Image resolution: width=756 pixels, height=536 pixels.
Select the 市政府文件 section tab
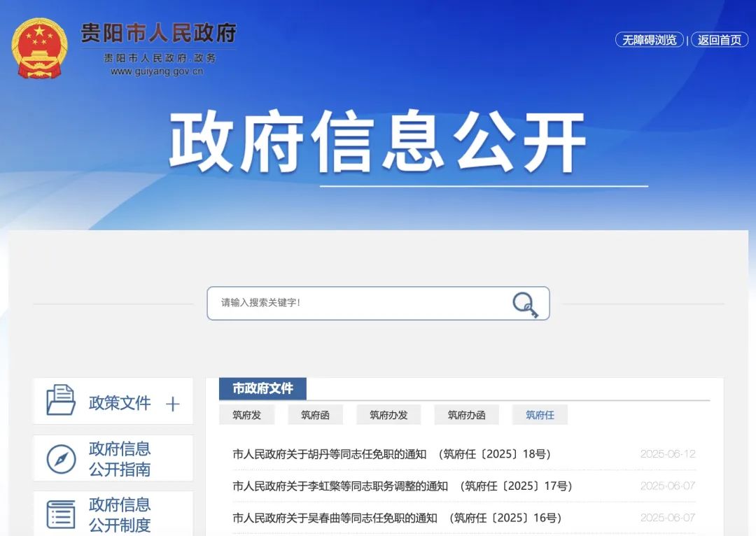coord(262,388)
